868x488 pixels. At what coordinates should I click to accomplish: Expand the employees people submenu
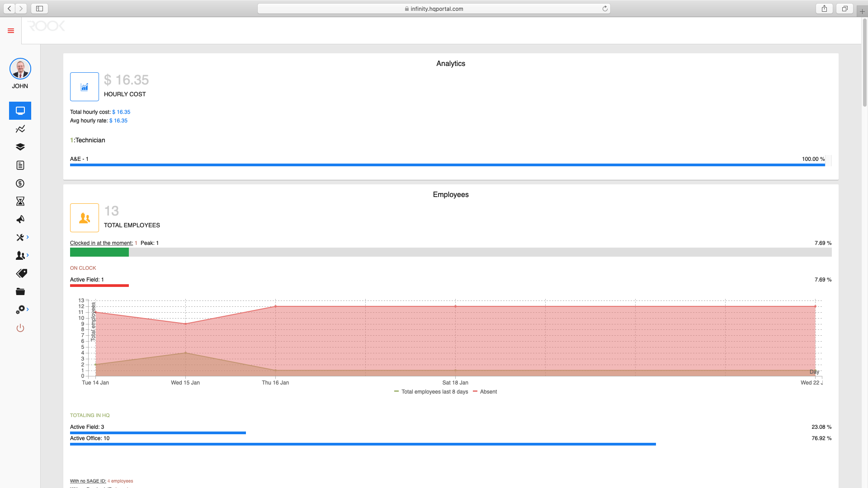(22, 256)
